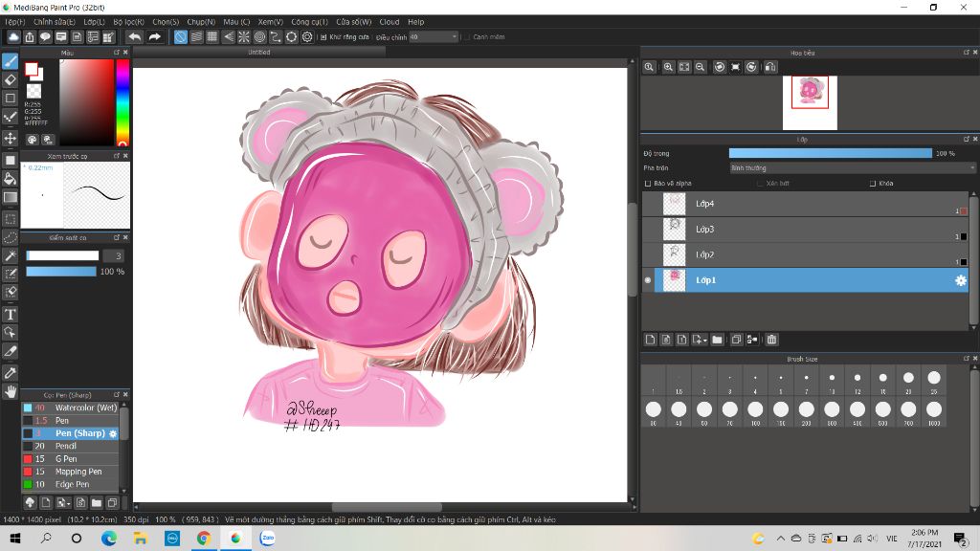
Task: Open the Lớp(L) menu
Action: [x=95, y=22]
